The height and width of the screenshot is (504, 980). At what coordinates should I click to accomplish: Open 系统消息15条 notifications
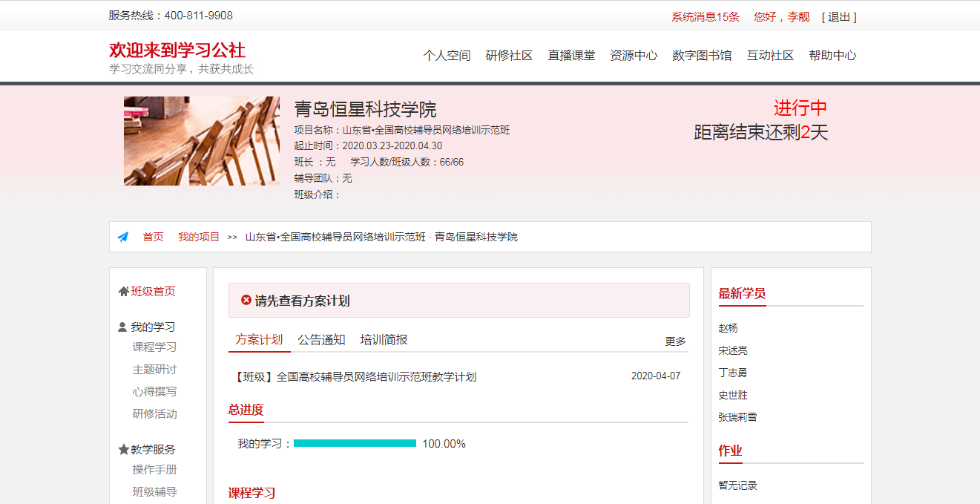[705, 16]
